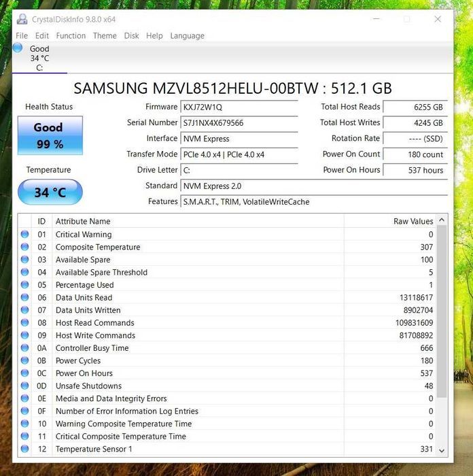Open the File menu
Screen dimensions: 473x476
coord(22,36)
